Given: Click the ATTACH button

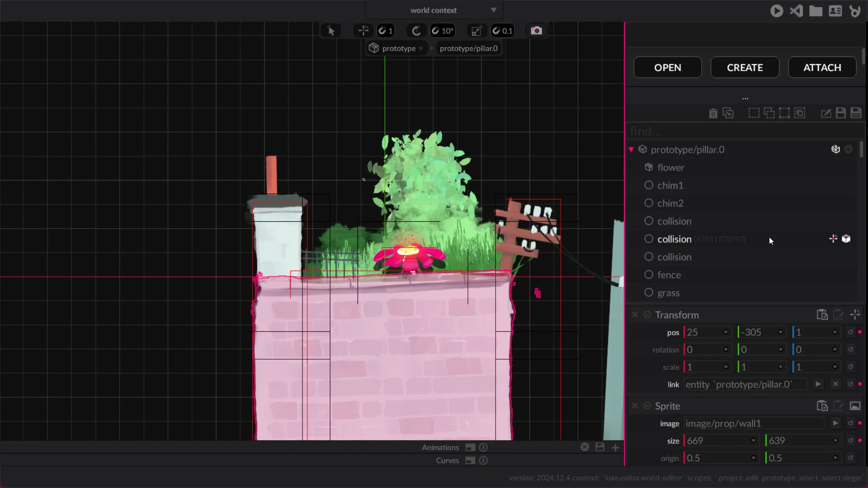Looking at the screenshot, I should pyautogui.click(x=822, y=68).
